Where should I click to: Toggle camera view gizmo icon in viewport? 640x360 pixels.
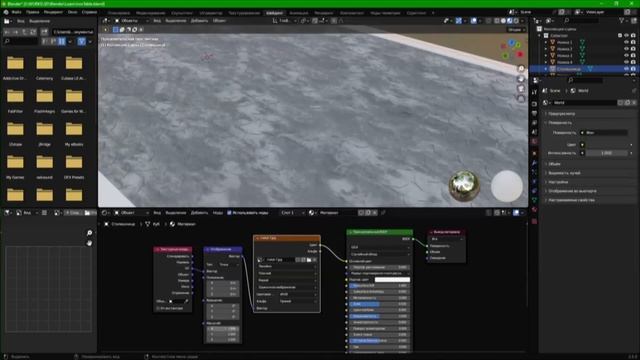click(x=521, y=89)
